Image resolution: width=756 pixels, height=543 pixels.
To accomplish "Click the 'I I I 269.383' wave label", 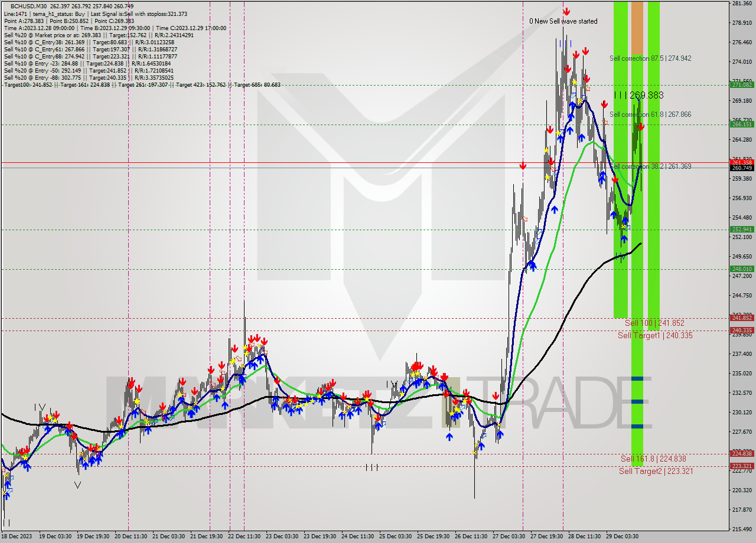I will (638, 95).
